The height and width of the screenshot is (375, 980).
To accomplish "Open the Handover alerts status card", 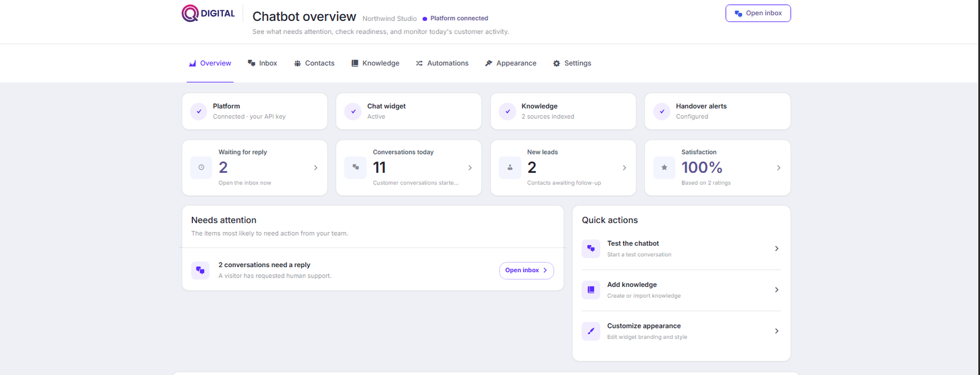I will (718, 112).
